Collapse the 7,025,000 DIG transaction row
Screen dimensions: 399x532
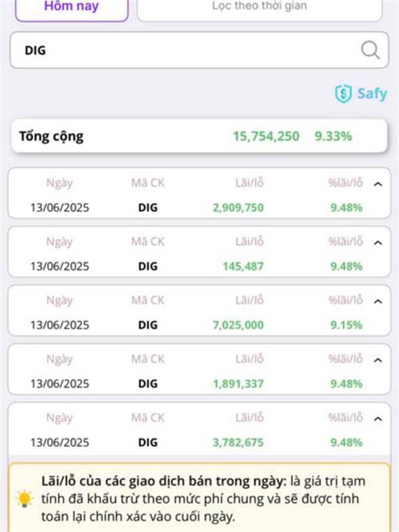378,301
